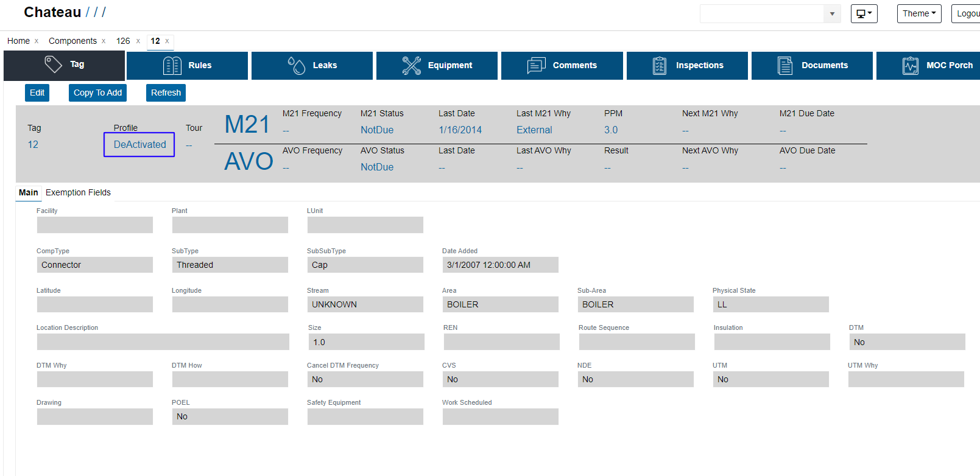Open the Rules section
The height and width of the screenshot is (476, 980).
(187, 65)
